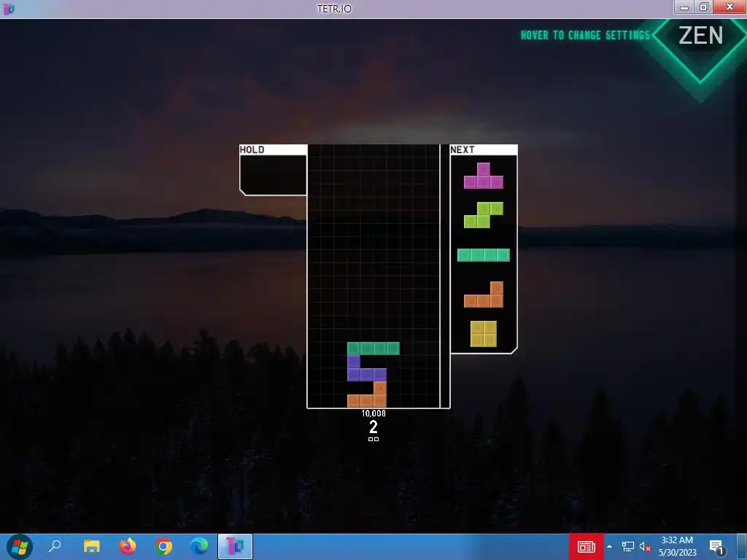This screenshot has width=747, height=560.
Task: Click the blue J piece on the board
Action: (x=366, y=368)
